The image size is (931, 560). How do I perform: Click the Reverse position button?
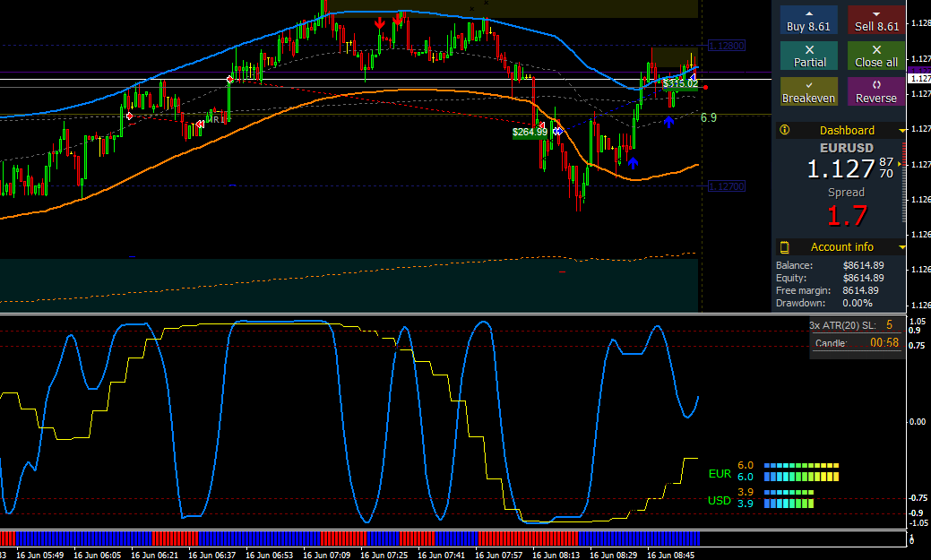point(876,91)
